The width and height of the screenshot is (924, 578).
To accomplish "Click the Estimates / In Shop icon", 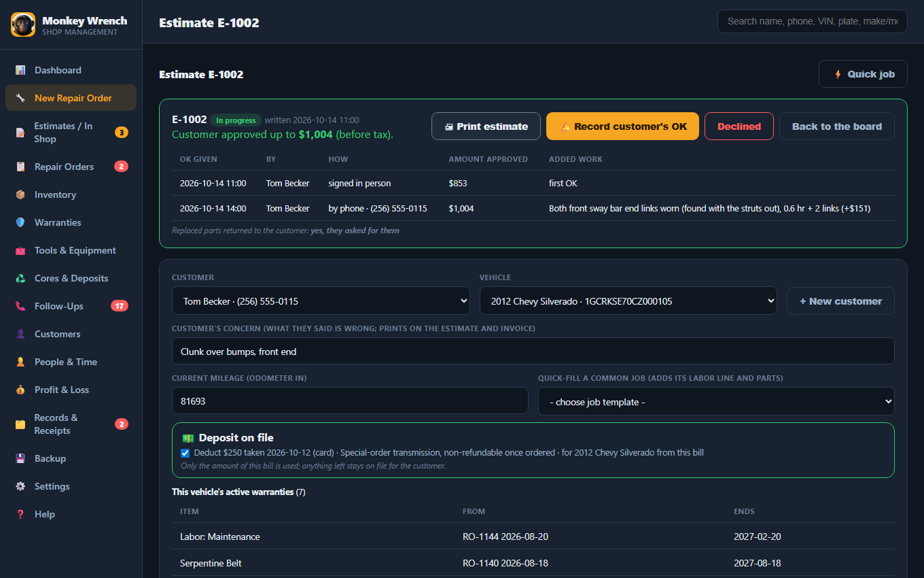I will click(20, 133).
